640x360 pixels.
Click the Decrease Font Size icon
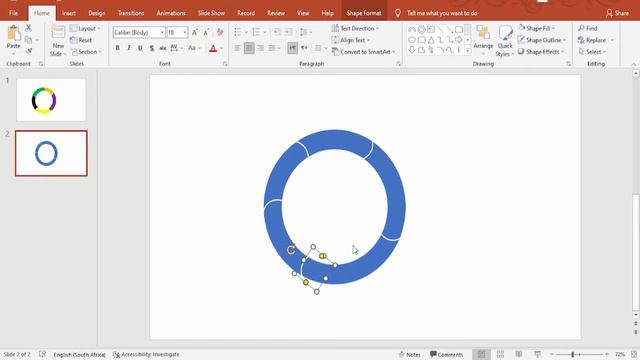click(206, 32)
